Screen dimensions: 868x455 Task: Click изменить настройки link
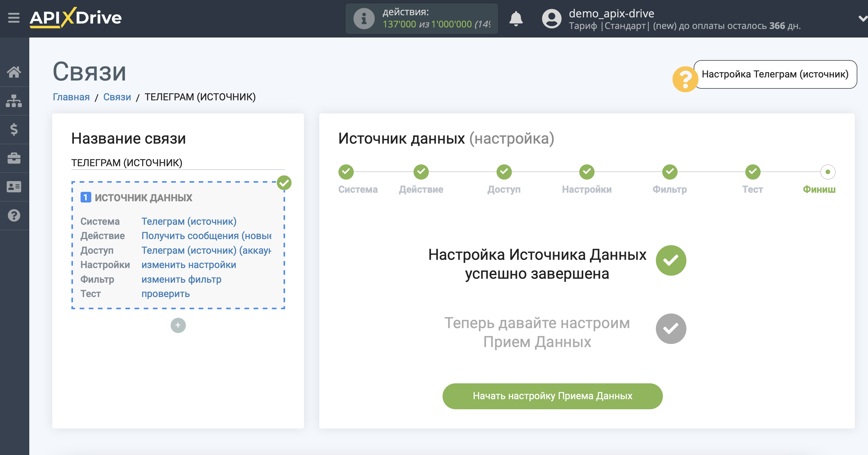click(189, 265)
